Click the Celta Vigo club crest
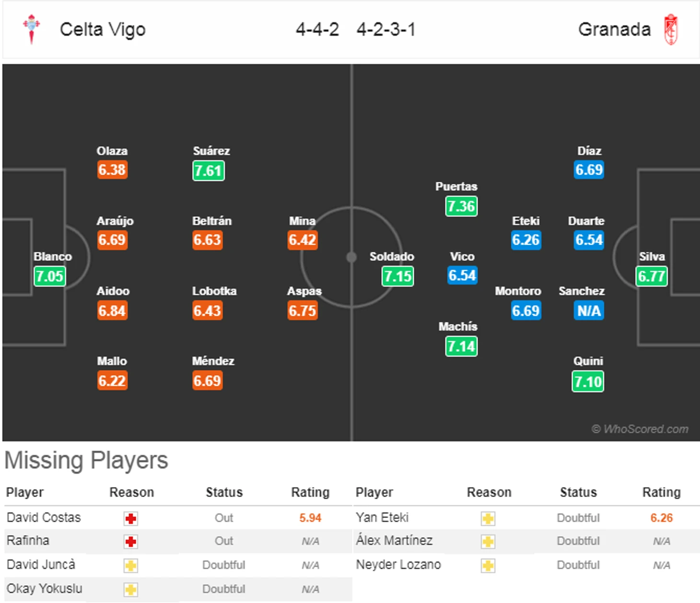 32,29
